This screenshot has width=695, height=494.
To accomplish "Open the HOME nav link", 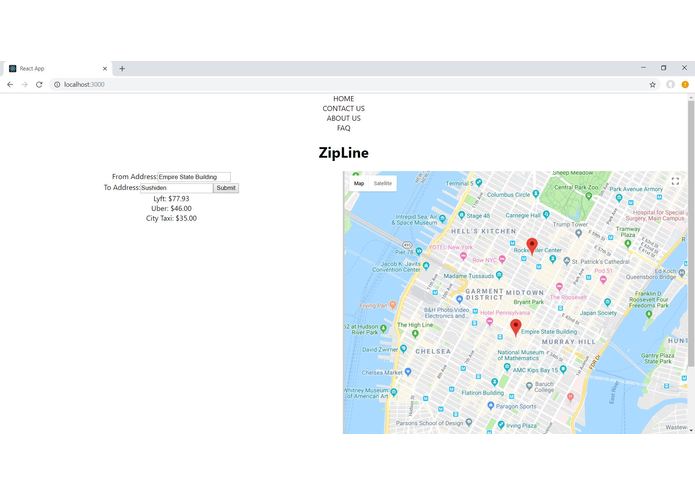I will point(344,99).
